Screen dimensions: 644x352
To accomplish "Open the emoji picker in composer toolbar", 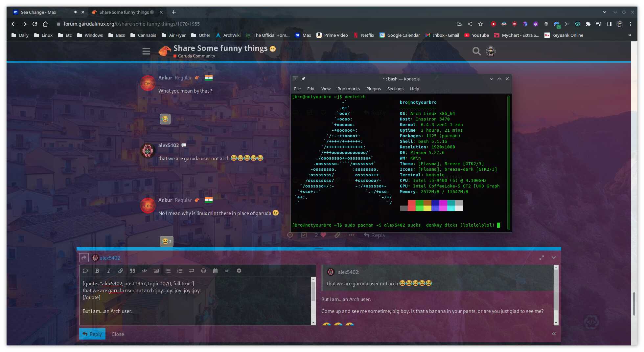I will 203,271.
